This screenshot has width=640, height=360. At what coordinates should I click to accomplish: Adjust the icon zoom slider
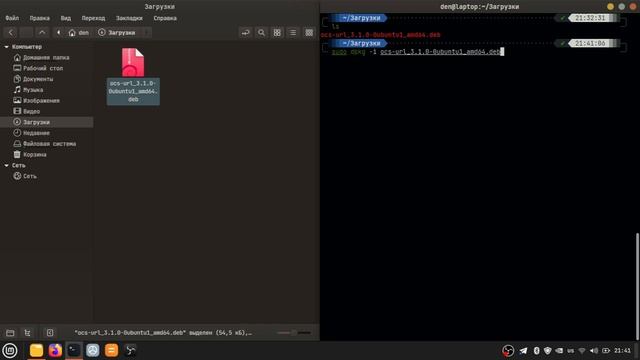point(294,333)
